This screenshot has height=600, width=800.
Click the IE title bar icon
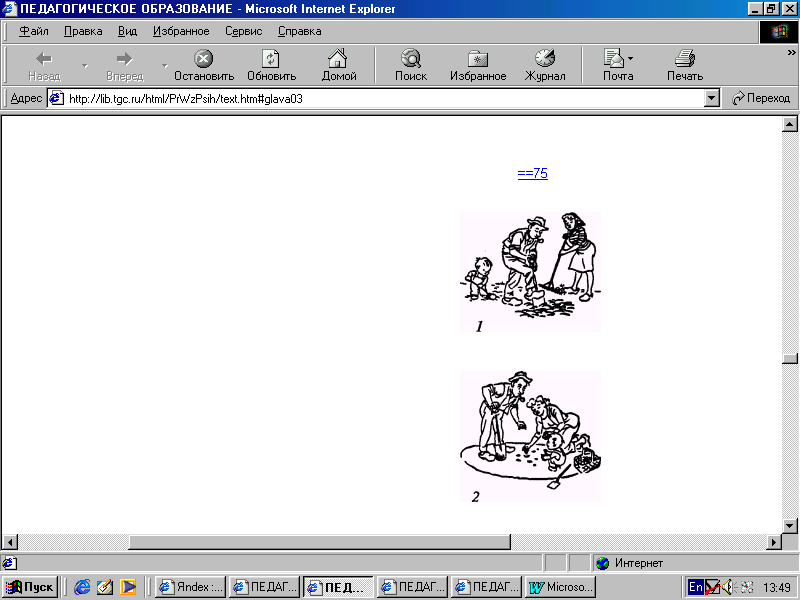click(10, 9)
